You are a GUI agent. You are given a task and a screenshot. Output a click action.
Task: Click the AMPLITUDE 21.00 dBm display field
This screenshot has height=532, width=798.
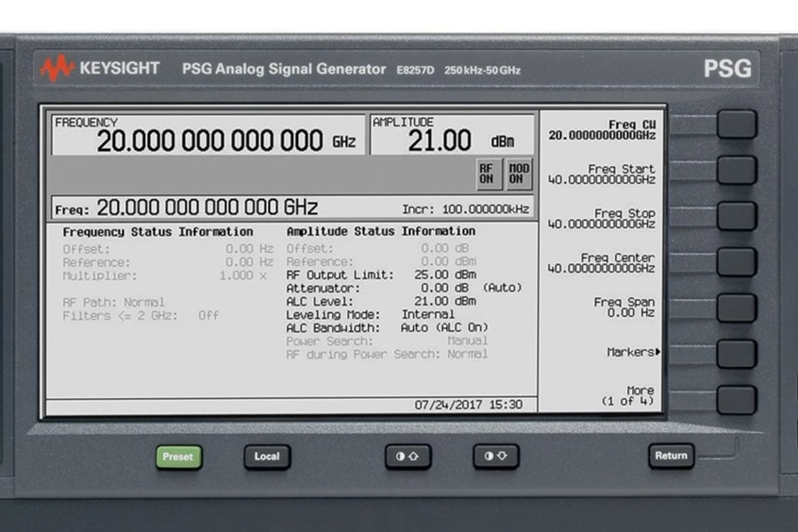pyautogui.click(x=452, y=135)
